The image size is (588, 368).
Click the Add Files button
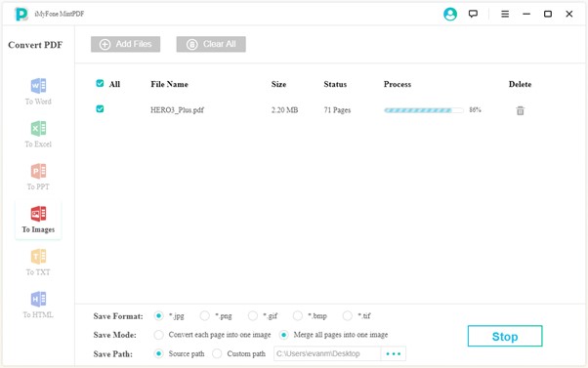[125, 44]
